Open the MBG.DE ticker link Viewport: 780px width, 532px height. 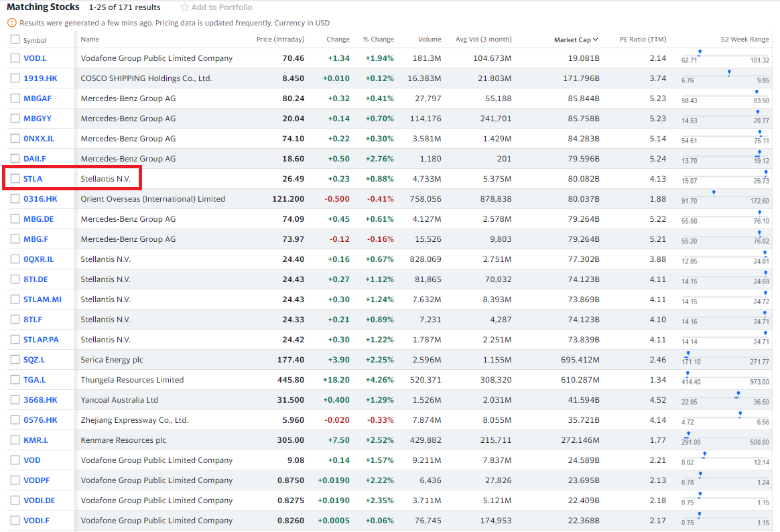pyautogui.click(x=38, y=219)
